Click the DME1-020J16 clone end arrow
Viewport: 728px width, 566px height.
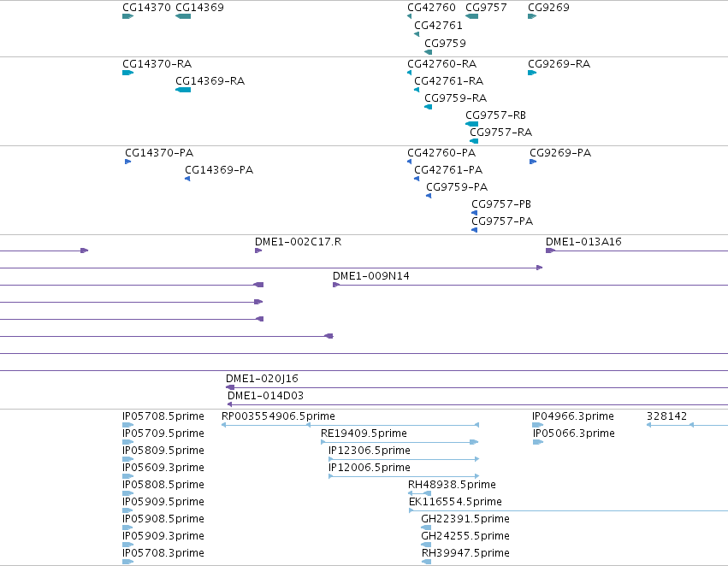point(230,387)
